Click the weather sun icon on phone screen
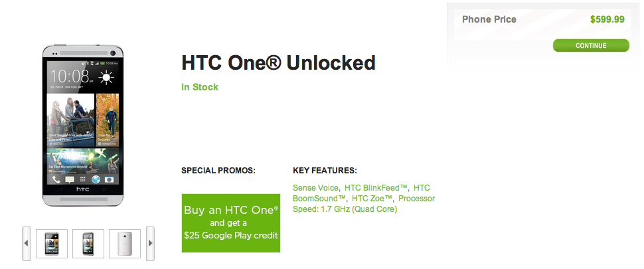 [x=106, y=77]
